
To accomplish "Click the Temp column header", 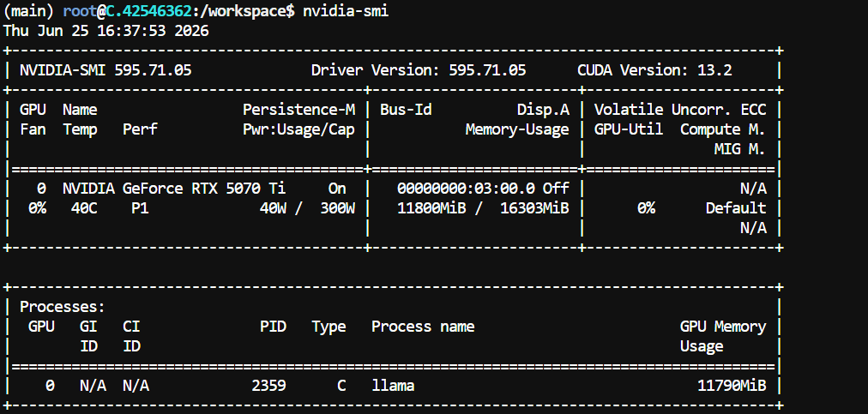I will pos(80,129).
